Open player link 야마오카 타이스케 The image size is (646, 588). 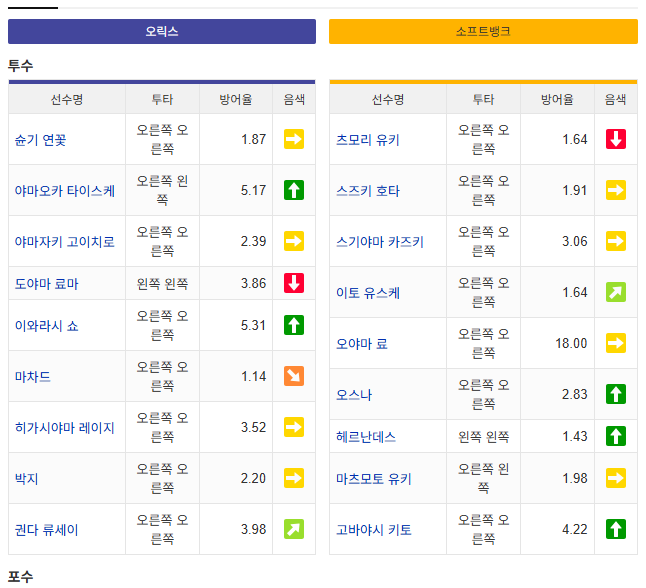65,191
